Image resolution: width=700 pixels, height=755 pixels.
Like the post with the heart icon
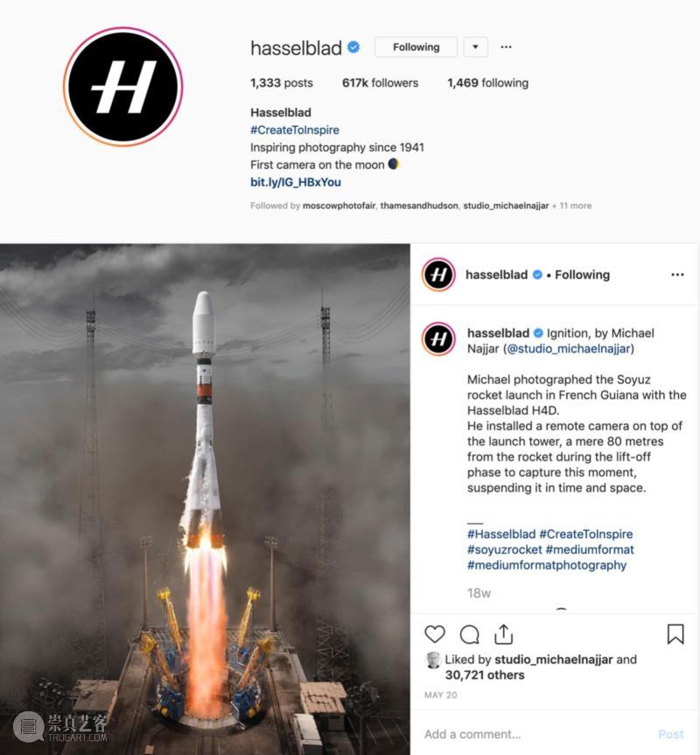[x=434, y=633]
